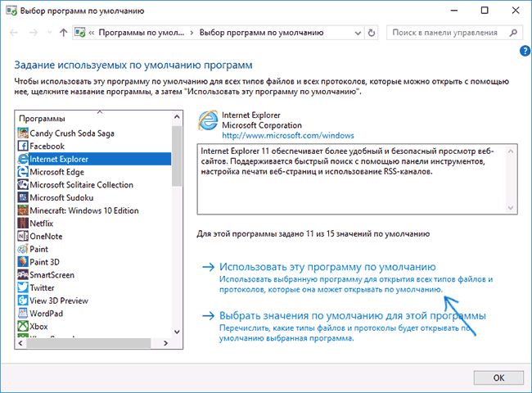Select WordPad text in programs list
The image size is (532, 393).
pos(46,314)
